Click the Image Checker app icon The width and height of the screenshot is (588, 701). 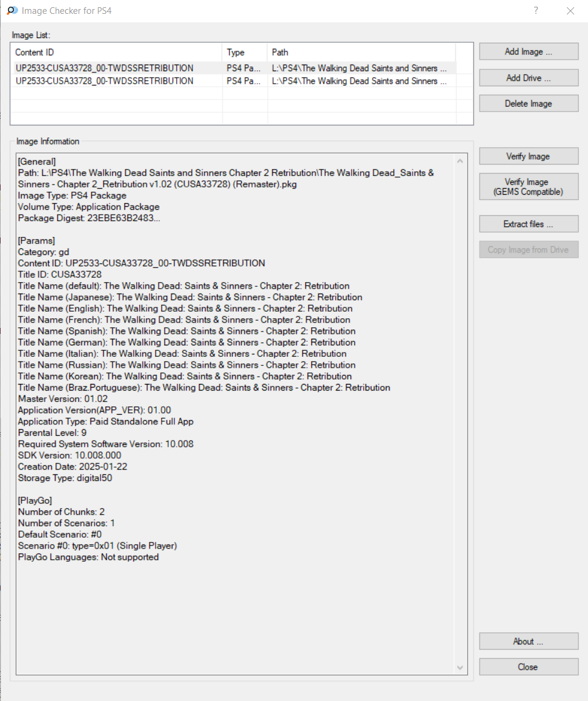click(12, 11)
